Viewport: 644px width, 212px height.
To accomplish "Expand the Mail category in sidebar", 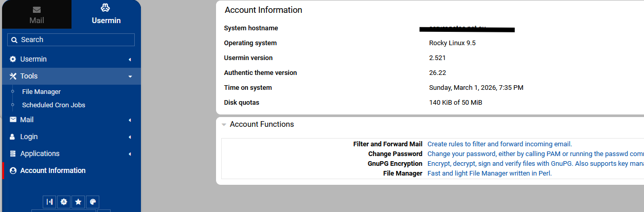I will coord(27,120).
